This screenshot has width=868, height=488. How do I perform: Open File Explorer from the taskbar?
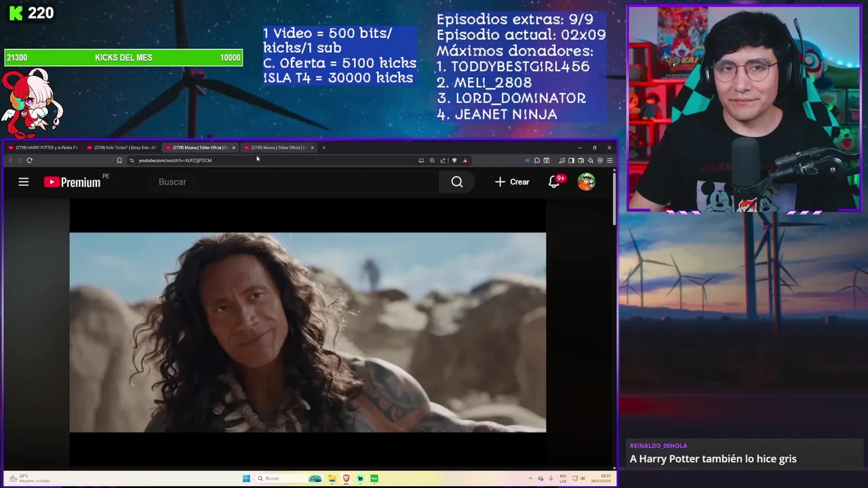(332, 479)
